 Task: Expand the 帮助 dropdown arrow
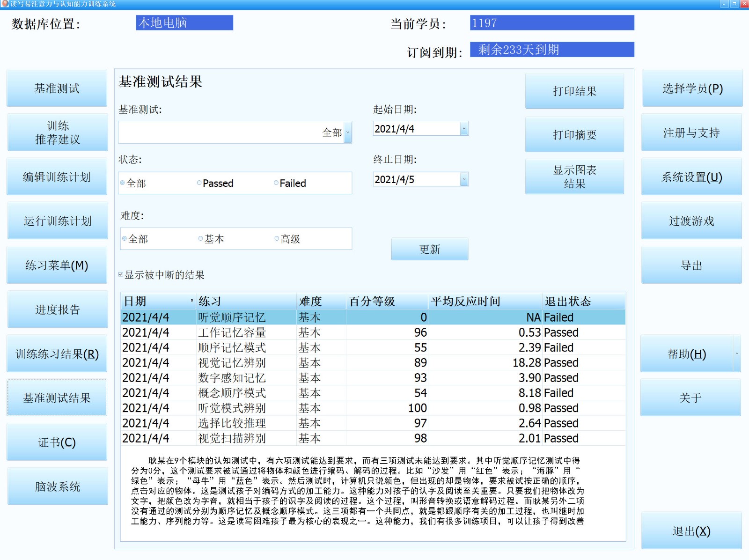[x=737, y=354]
